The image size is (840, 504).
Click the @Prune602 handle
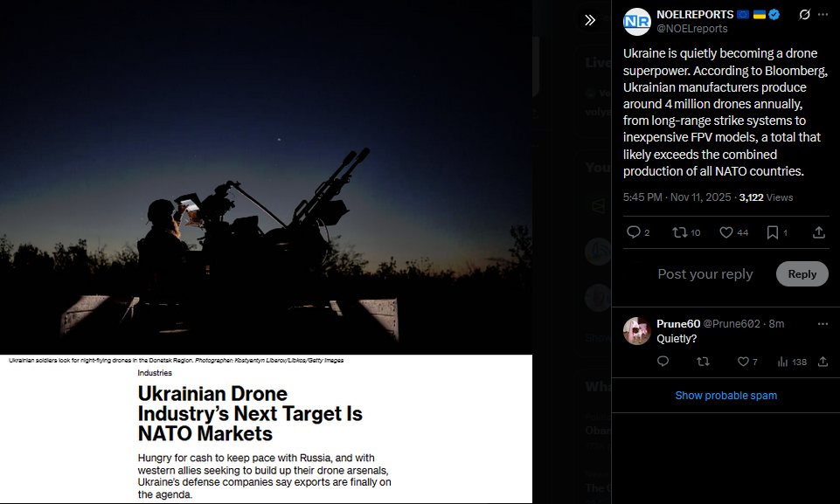click(732, 323)
